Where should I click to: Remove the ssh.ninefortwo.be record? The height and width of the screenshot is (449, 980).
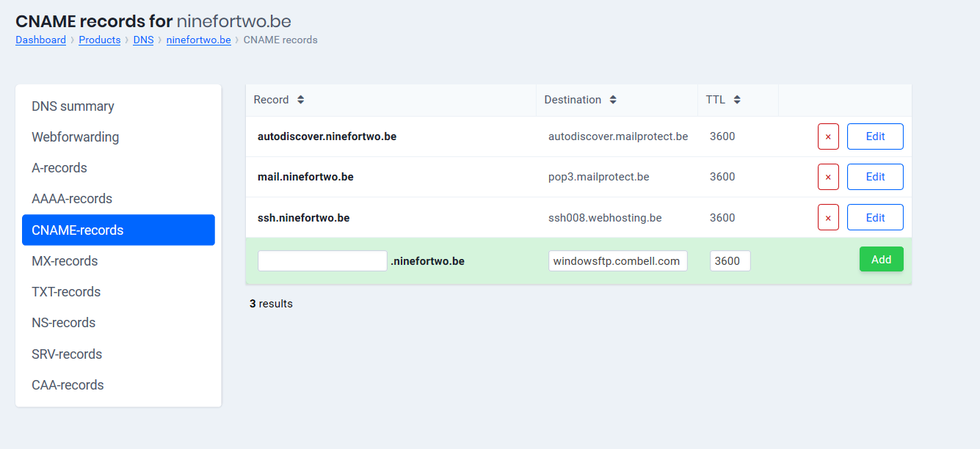pos(828,218)
